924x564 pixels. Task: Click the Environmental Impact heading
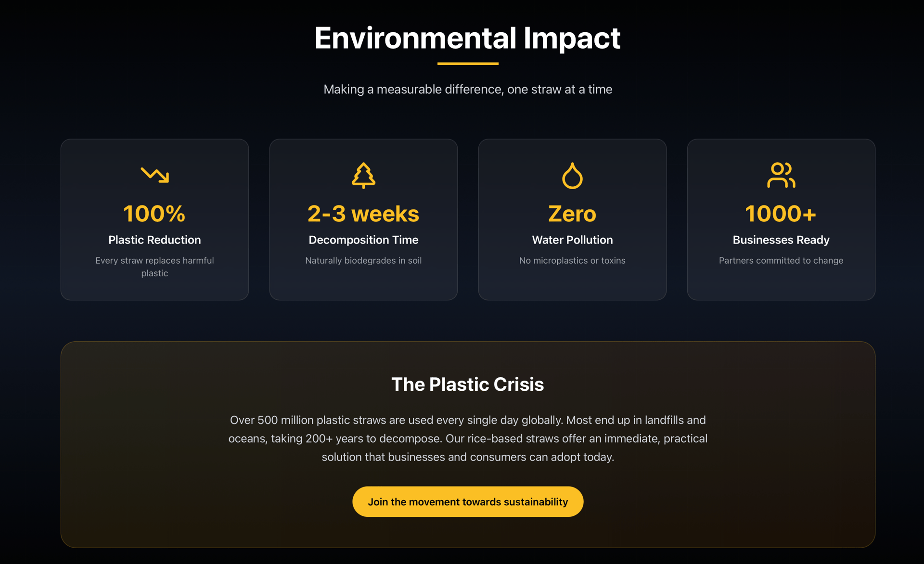[467, 38]
